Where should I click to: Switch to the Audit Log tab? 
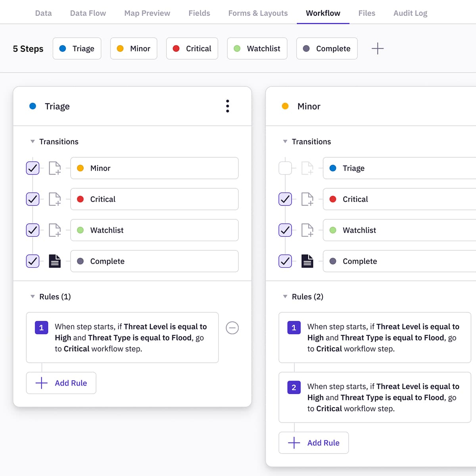tap(410, 13)
